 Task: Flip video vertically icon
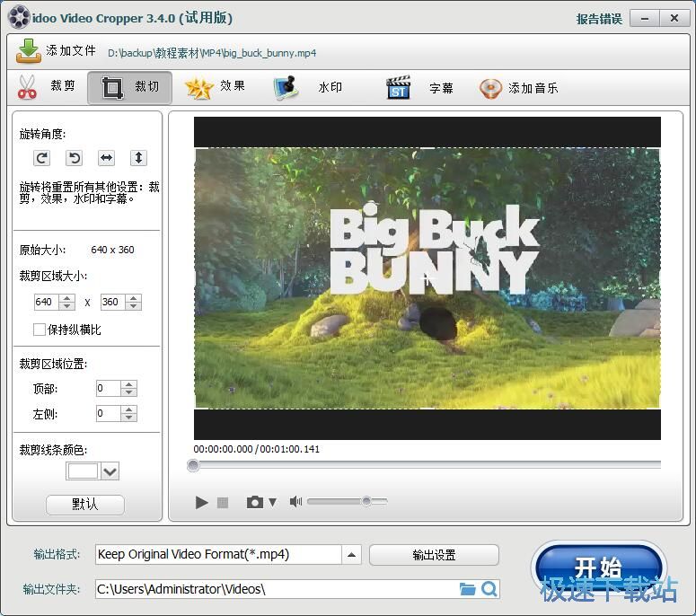[x=138, y=158]
